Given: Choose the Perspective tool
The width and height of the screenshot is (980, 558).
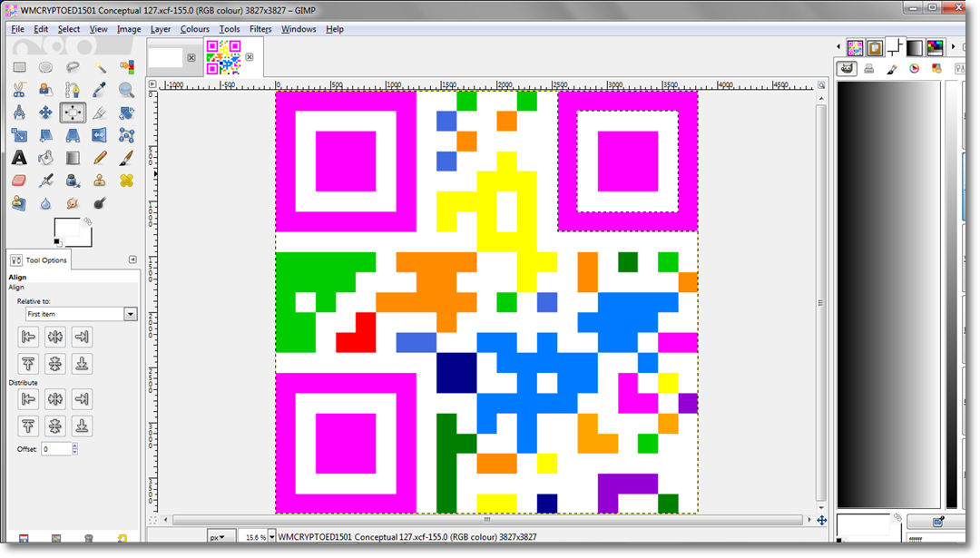Looking at the screenshot, I should 73,135.
